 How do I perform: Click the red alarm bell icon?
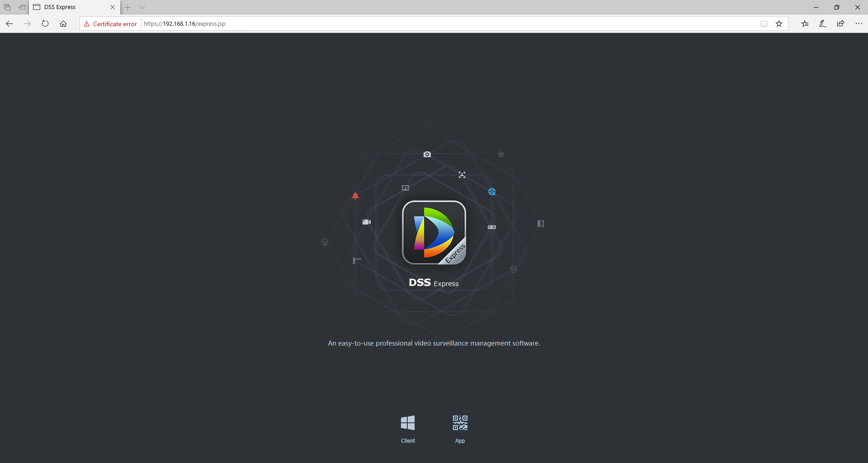pos(355,196)
